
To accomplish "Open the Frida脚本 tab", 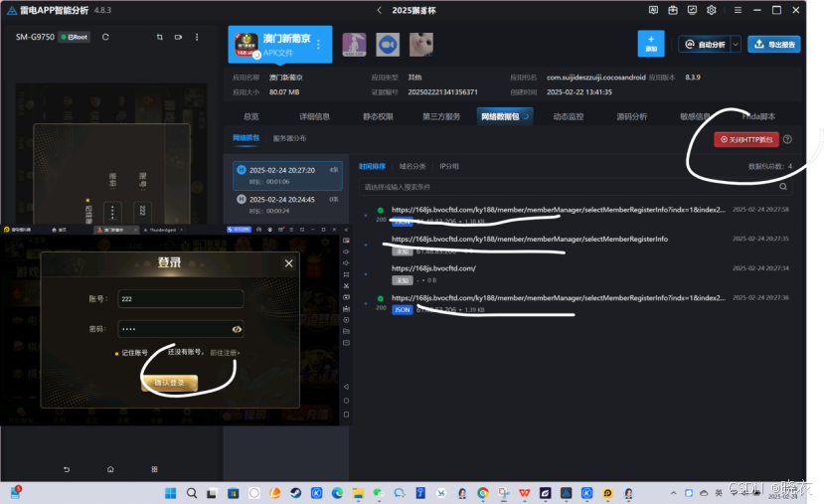I will 758,116.
